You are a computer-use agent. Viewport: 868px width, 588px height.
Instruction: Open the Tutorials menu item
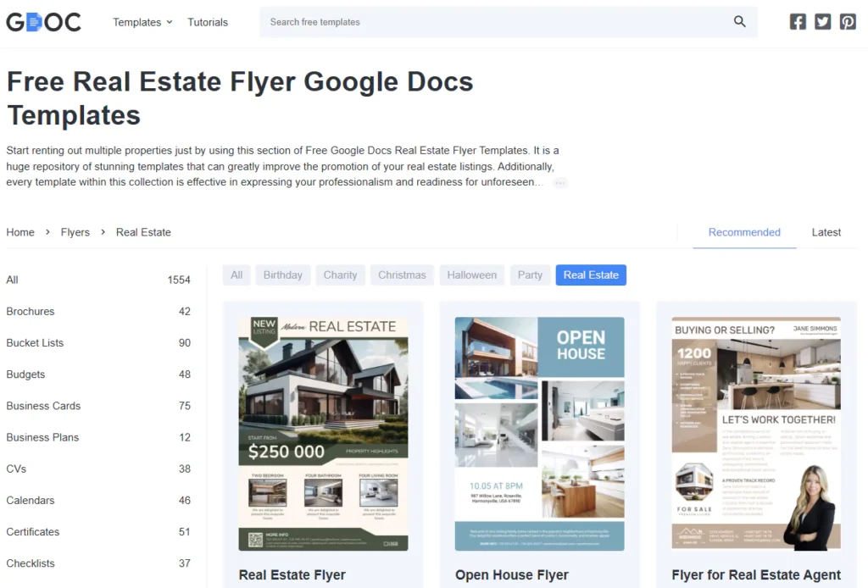pos(208,22)
